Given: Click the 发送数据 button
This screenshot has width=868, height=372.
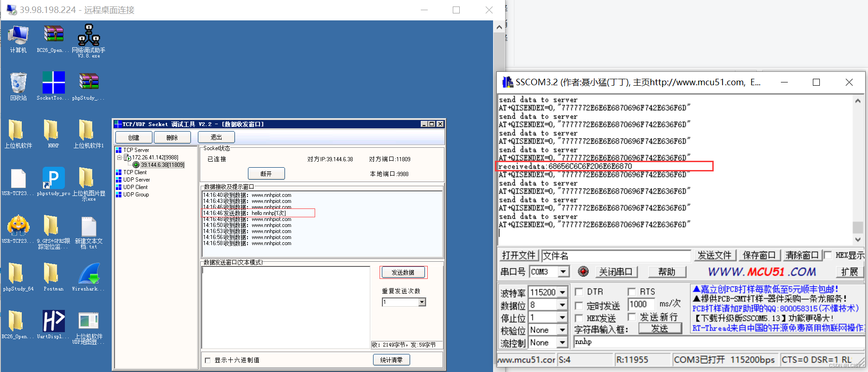Looking at the screenshot, I should click(403, 272).
